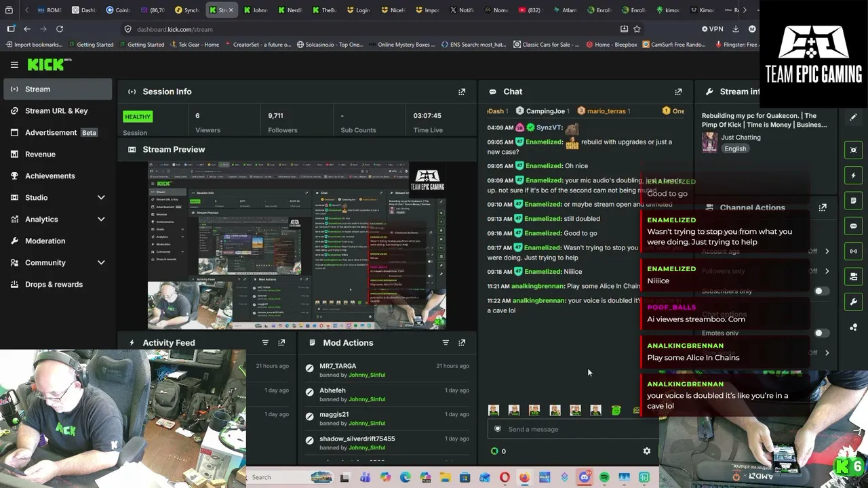Click banned user maggis21
This screenshot has width=868, height=488.
click(x=334, y=414)
